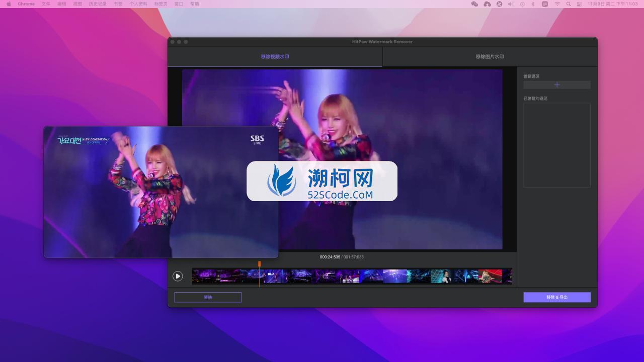Switch to the 移除视频水印 tab

[x=275, y=57]
